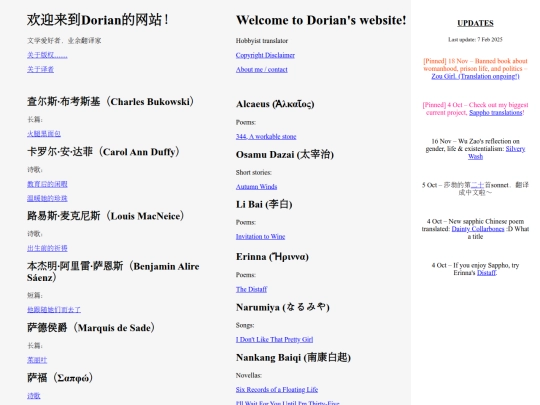Click the 'Short stories:' label
The width and height of the screenshot is (540, 405).
tap(254, 173)
